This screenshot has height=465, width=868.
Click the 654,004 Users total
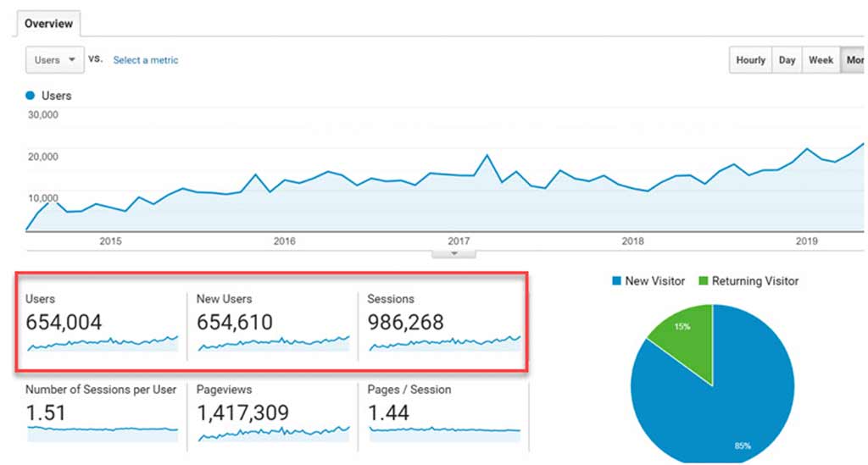point(64,322)
